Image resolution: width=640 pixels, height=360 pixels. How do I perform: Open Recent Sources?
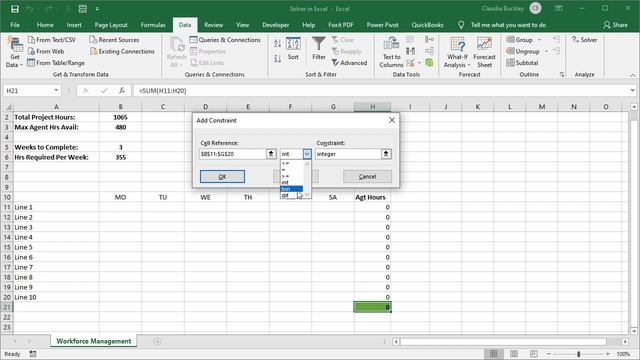click(114, 40)
